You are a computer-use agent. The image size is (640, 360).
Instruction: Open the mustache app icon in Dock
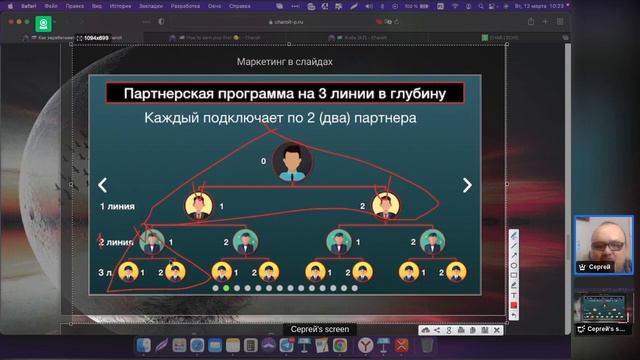click(x=269, y=345)
